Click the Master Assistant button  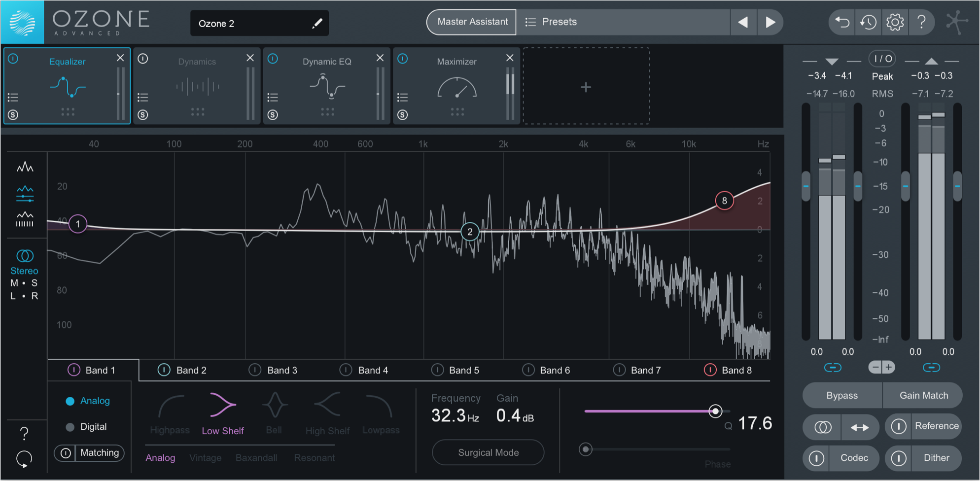click(x=472, y=22)
